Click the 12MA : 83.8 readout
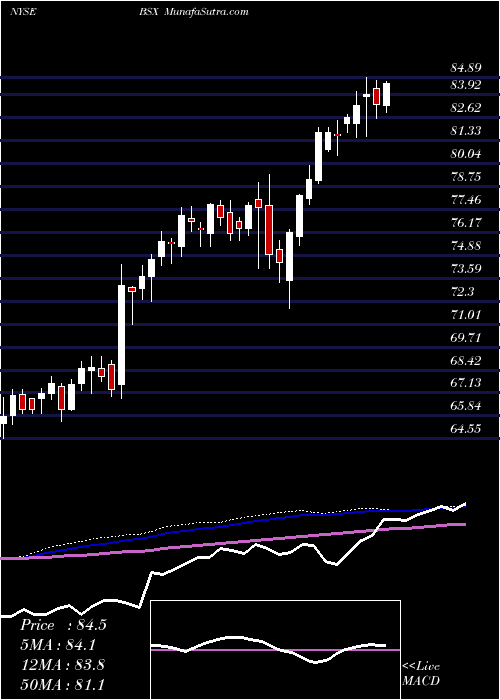The height and width of the screenshot is (700, 500). pos(62,665)
